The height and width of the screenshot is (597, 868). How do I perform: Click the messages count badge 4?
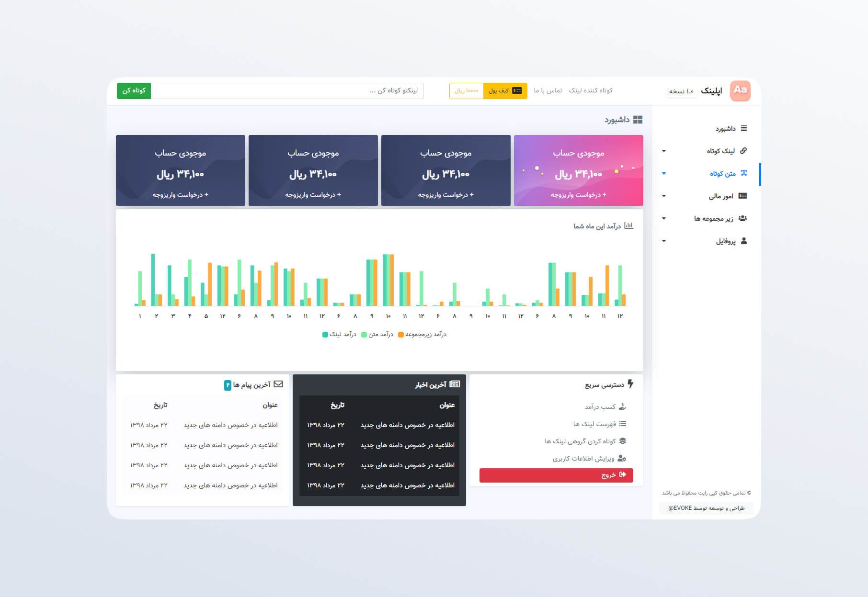click(228, 385)
